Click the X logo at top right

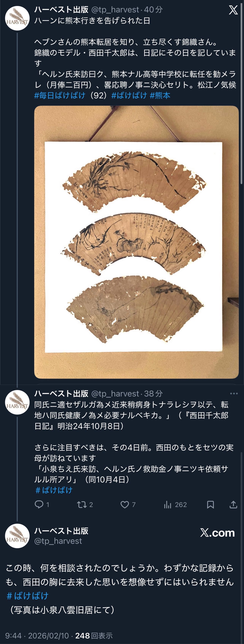click(x=233, y=10)
